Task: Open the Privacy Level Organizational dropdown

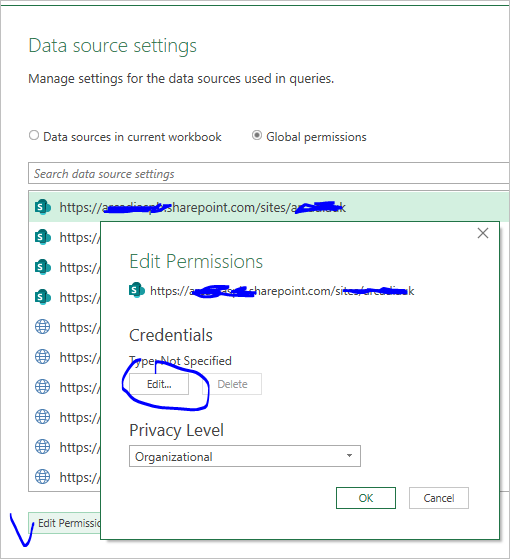Action: [x=245, y=456]
